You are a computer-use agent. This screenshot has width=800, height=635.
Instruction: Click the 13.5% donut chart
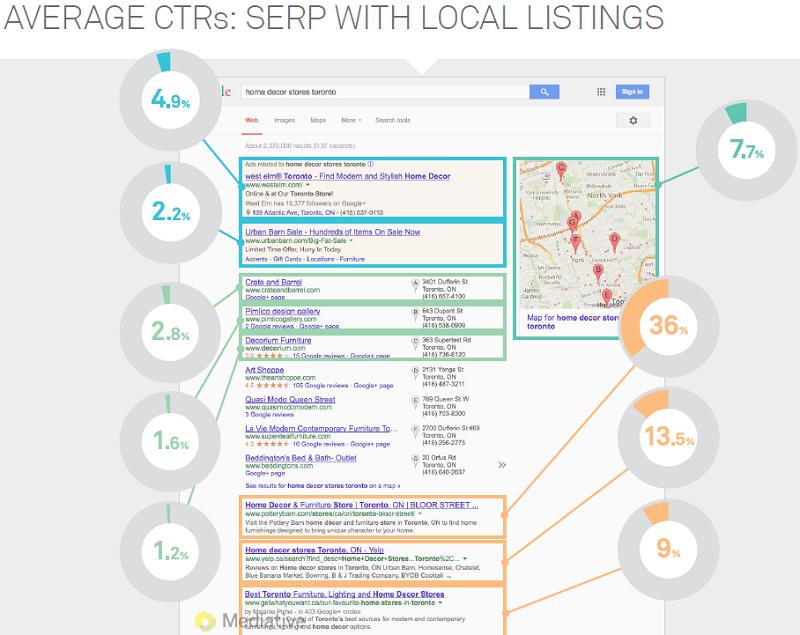point(668,437)
